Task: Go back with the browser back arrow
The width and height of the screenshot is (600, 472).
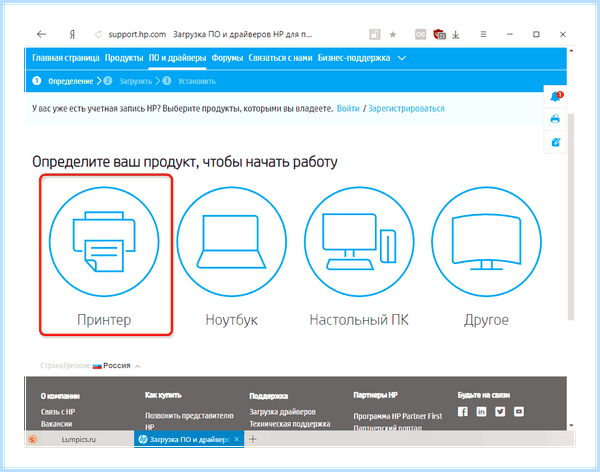Action: pos(41,34)
